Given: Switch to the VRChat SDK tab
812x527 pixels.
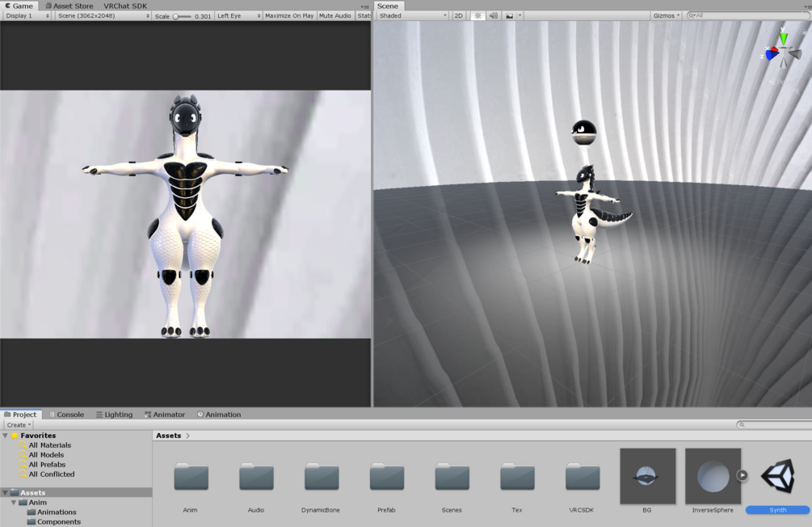Looking at the screenshot, I should click(124, 6).
